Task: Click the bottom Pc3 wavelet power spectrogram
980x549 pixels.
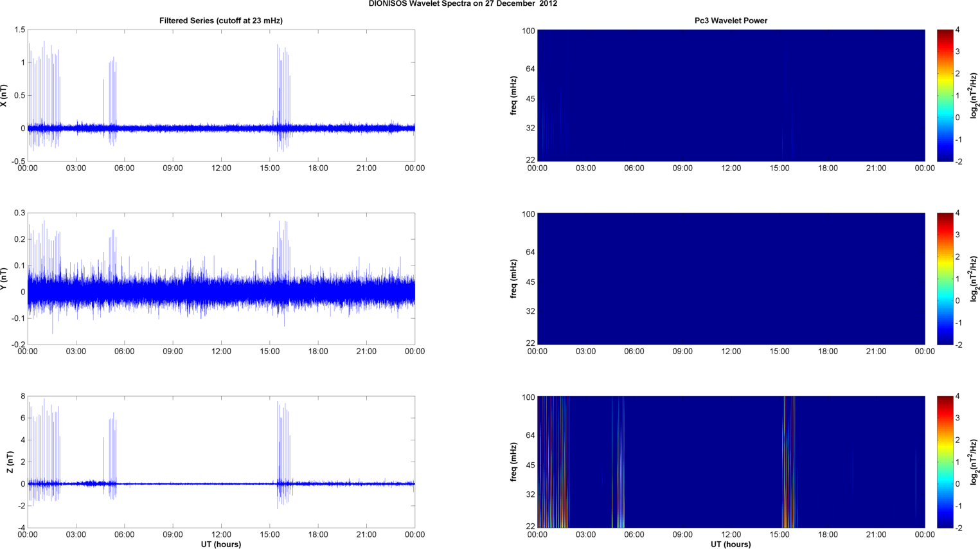Action: 731,462
